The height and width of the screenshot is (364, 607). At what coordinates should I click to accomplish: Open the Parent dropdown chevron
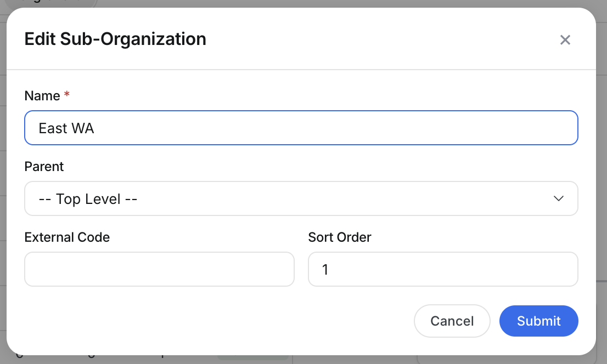coord(559,198)
